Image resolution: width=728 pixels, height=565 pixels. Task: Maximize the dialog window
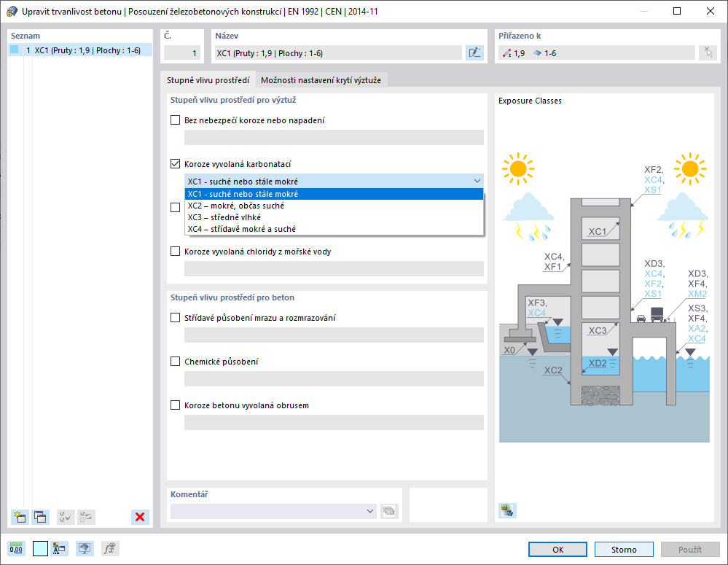tap(677, 11)
